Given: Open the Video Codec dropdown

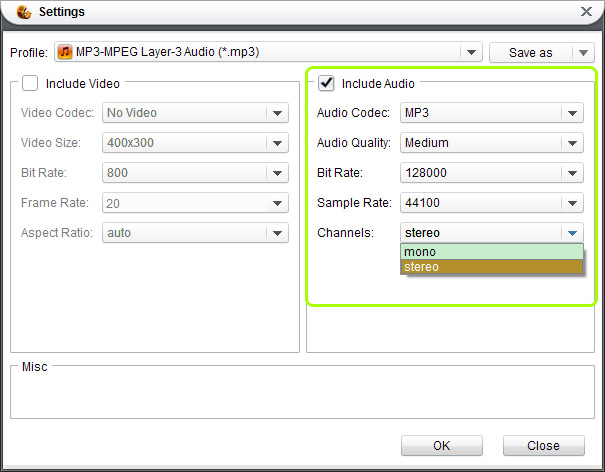Looking at the screenshot, I should click(x=277, y=113).
